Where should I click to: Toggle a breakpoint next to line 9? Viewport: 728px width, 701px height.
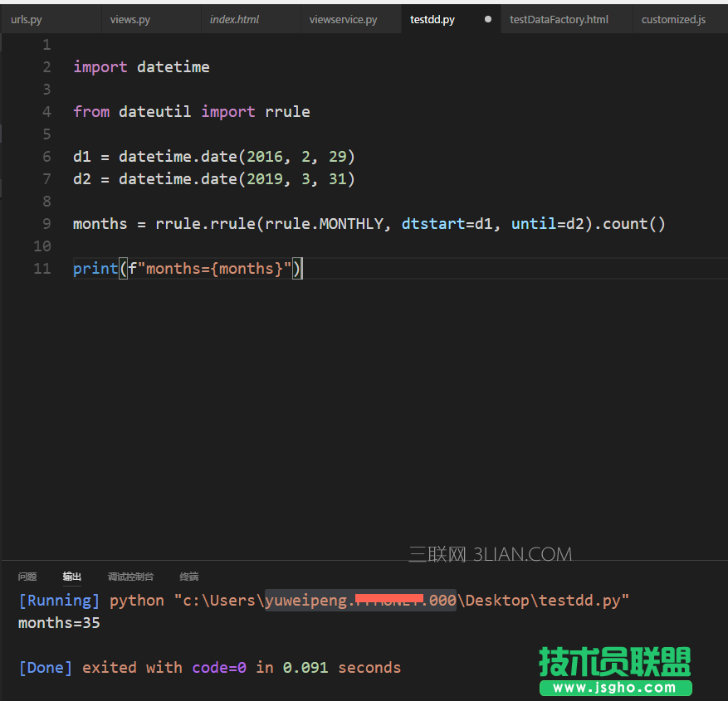(25, 223)
